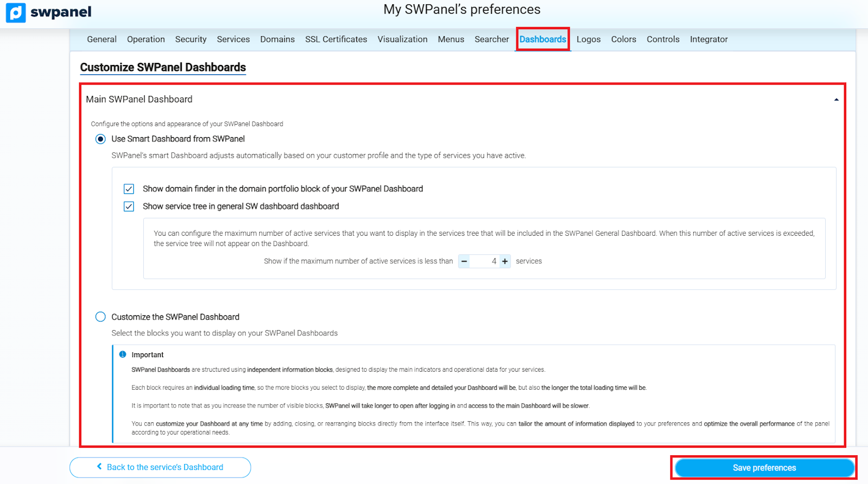Switch to the Security tab

tap(190, 40)
